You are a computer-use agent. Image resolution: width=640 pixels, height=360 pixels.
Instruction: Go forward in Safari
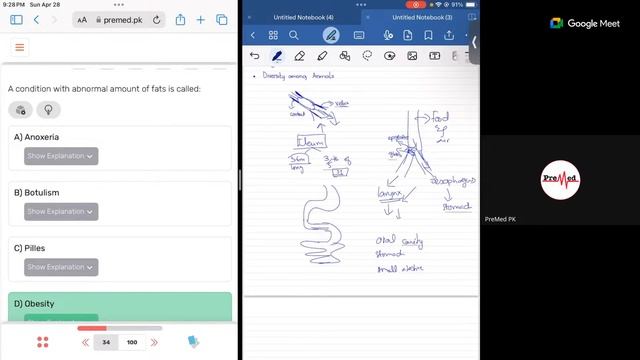53,20
